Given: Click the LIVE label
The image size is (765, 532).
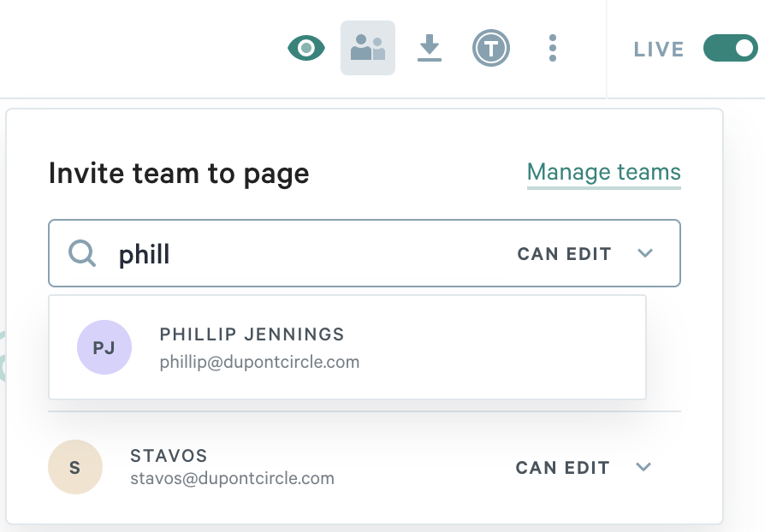Looking at the screenshot, I should [x=659, y=49].
